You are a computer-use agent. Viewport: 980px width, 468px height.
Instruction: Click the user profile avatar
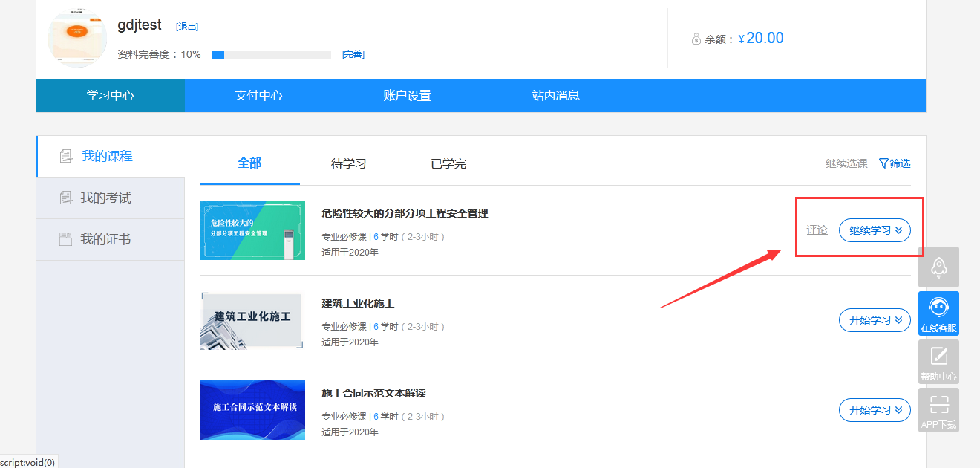pyautogui.click(x=77, y=38)
